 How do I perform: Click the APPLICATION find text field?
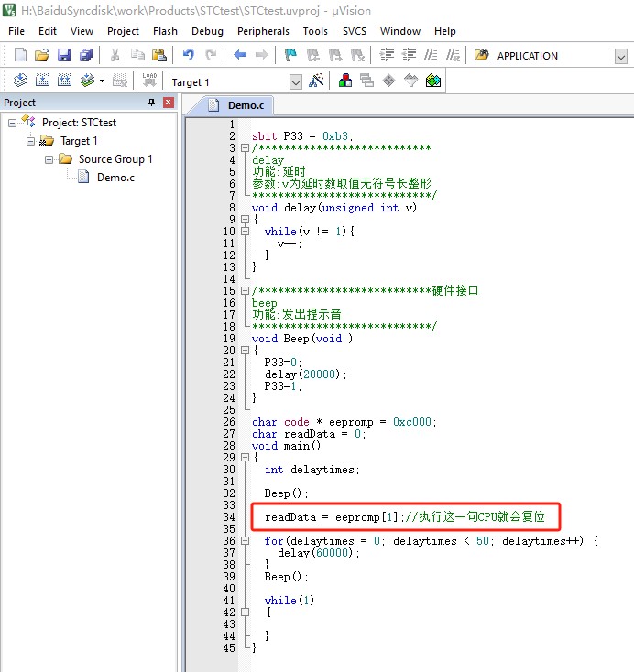pos(553,56)
